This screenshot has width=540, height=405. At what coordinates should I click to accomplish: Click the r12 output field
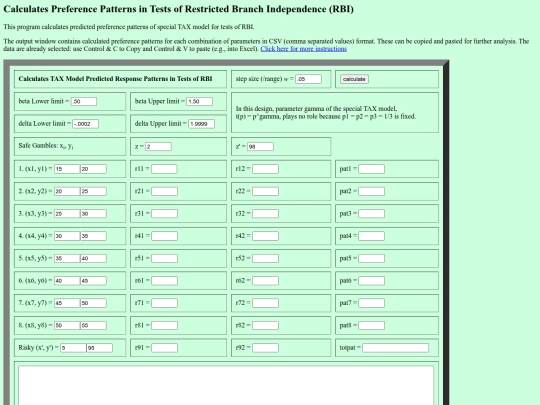(x=265, y=169)
